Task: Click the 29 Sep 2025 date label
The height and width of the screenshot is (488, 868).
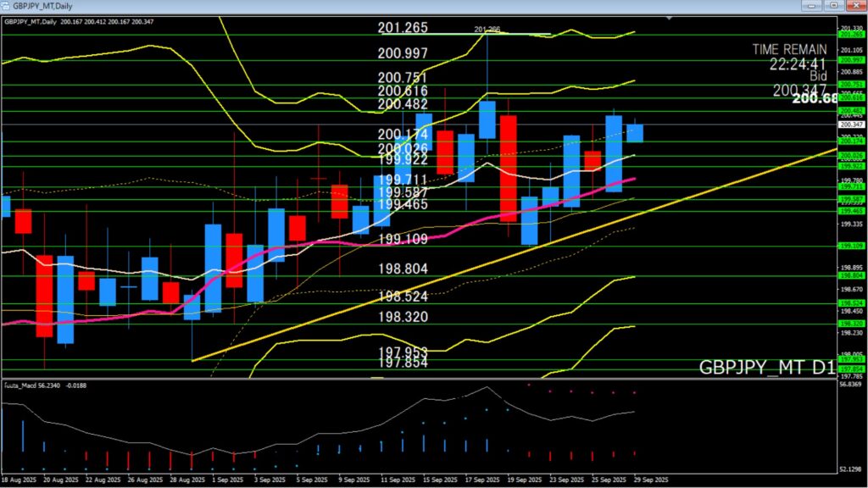Action: [650, 480]
